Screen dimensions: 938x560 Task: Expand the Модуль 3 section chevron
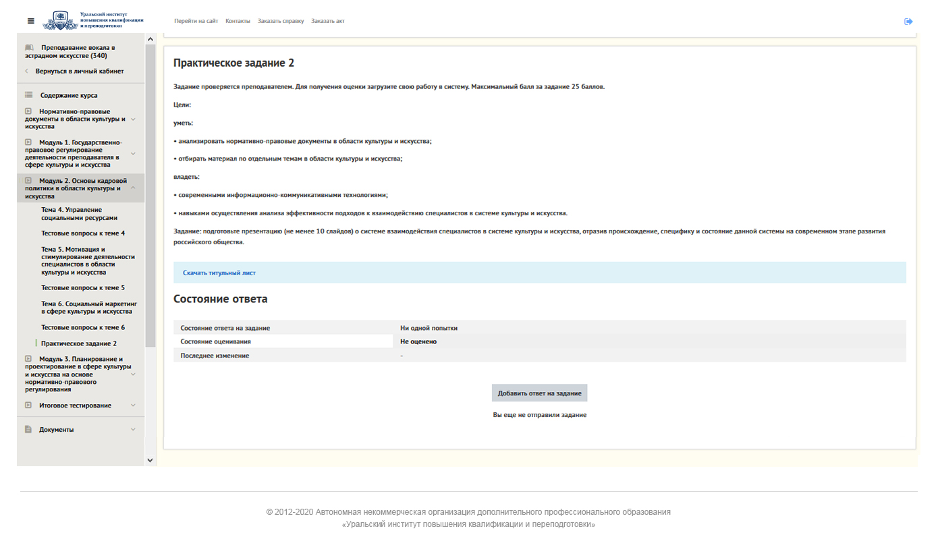[x=133, y=374]
